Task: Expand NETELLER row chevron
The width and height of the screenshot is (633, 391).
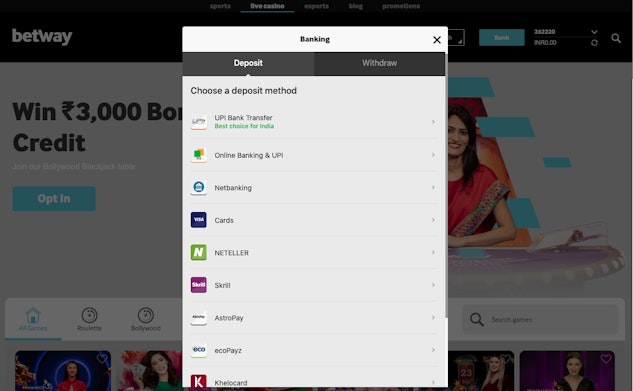Action: pos(433,253)
